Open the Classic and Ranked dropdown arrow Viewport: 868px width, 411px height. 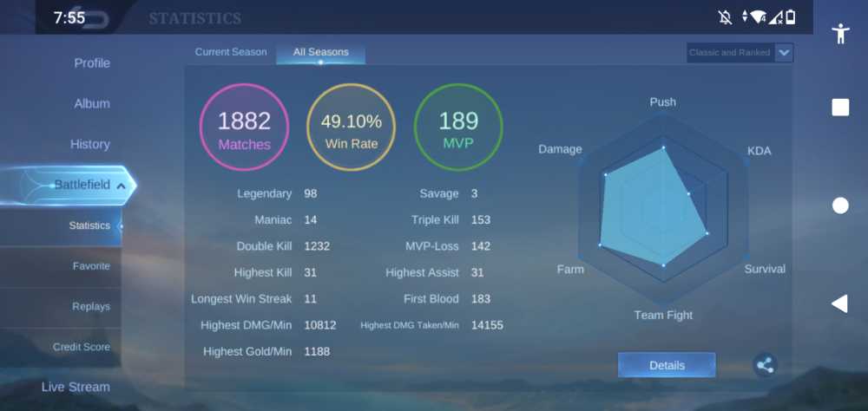point(784,53)
